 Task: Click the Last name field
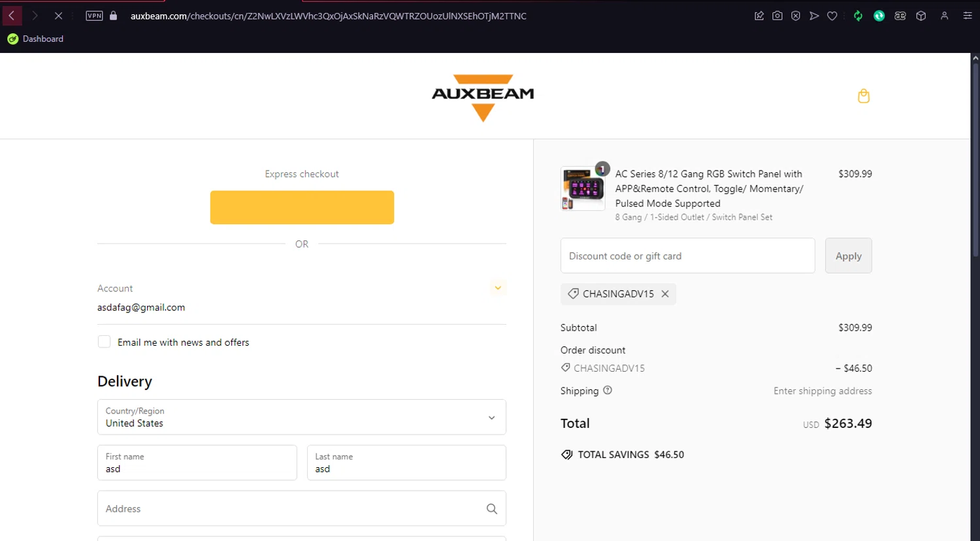tap(406, 463)
